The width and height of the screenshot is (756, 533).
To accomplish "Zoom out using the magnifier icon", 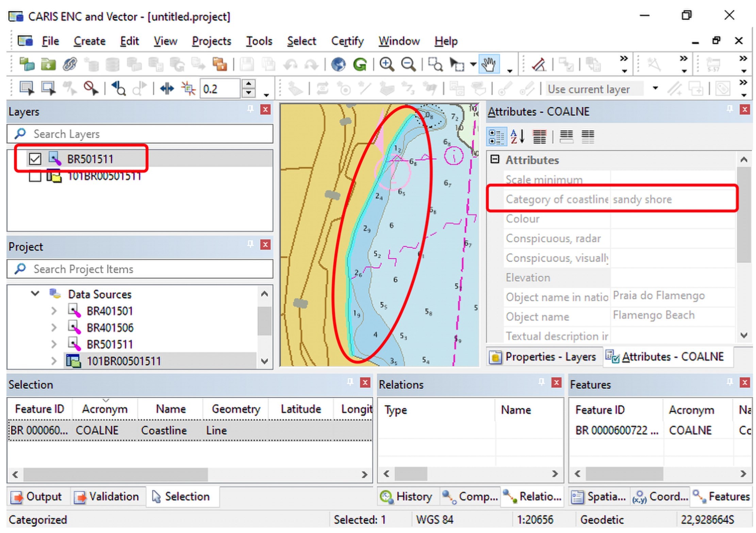I will 408,64.
